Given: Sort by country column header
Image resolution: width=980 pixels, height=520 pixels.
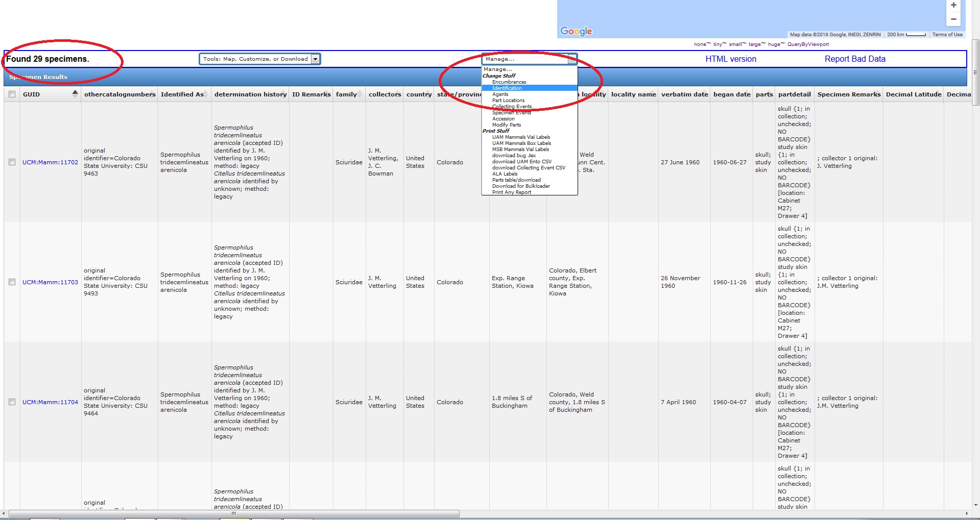Looking at the screenshot, I should point(419,94).
